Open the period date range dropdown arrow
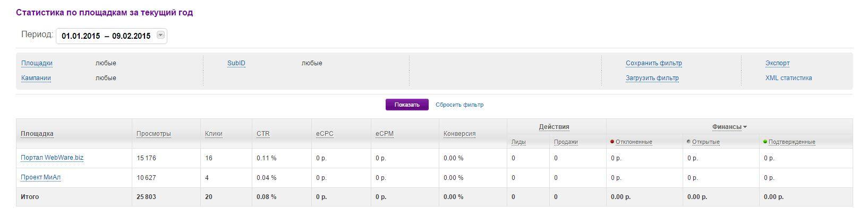Image resolution: width=868 pixels, height=224 pixels. [161, 36]
